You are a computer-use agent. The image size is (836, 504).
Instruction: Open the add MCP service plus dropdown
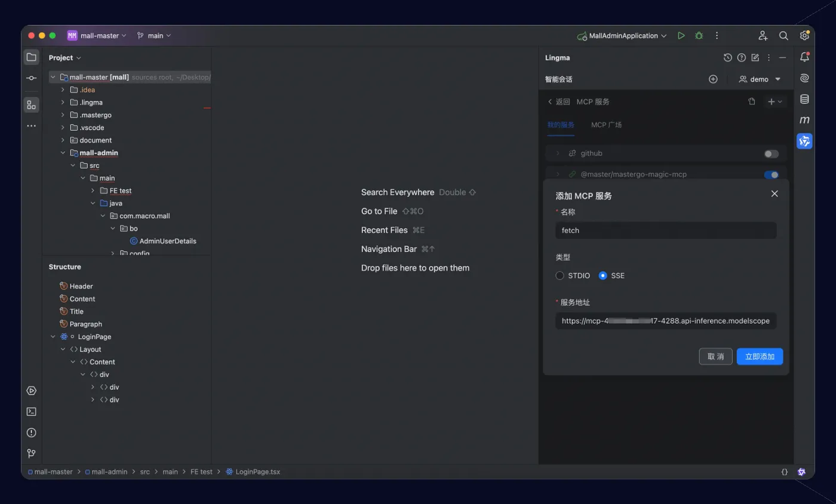(x=775, y=102)
